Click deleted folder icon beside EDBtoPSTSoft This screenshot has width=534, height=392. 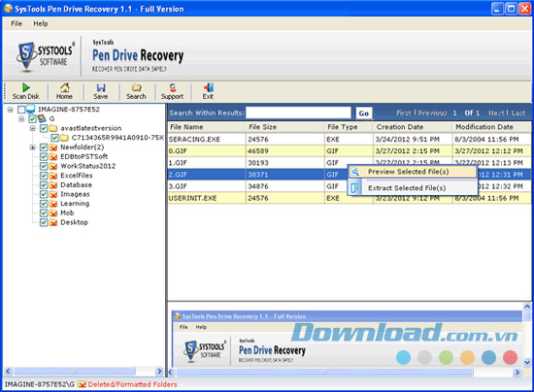coord(52,157)
